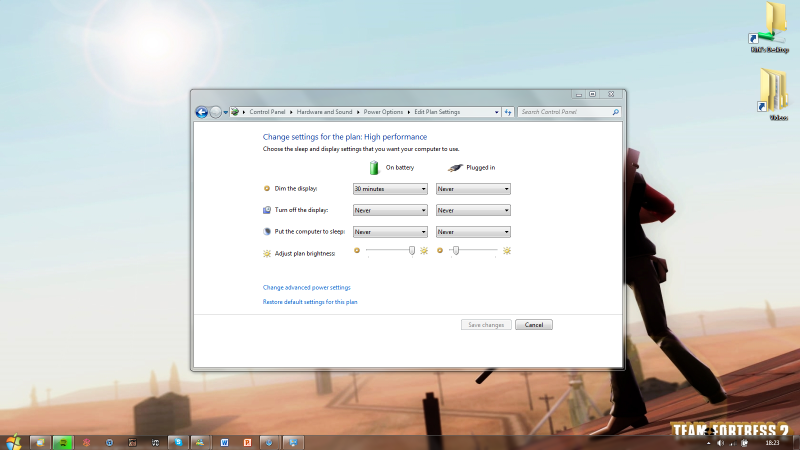Open PowerPoint from the taskbar
This screenshot has width=800, height=450.
click(247, 442)
